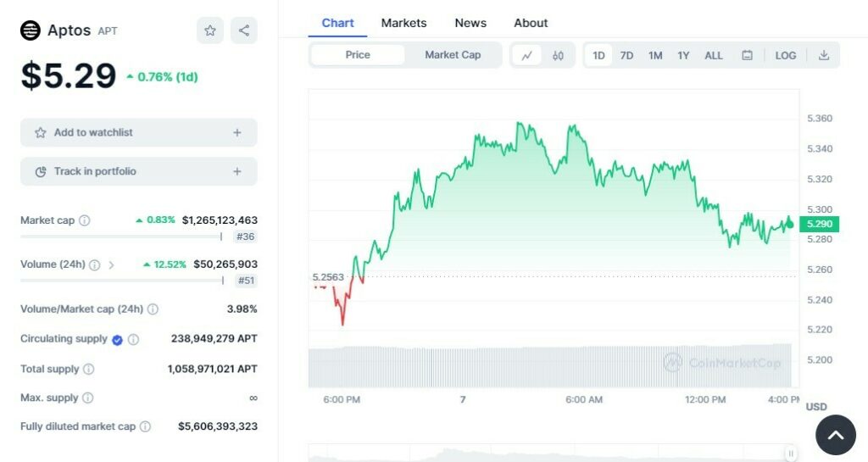Viewport: 868px width, 462px height.
Task: Toggle chart to Market Cap view
Action: click(453, 55)
